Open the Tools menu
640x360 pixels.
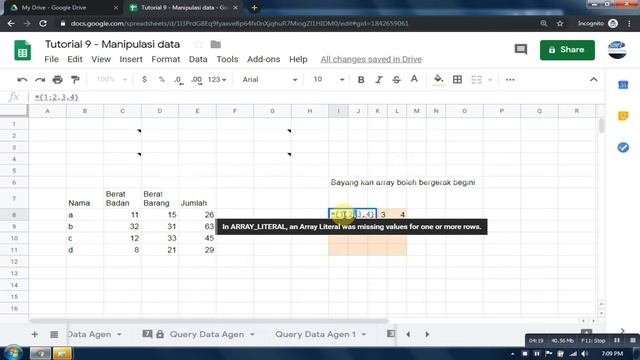pyautogui.click(x=227, y=59)
